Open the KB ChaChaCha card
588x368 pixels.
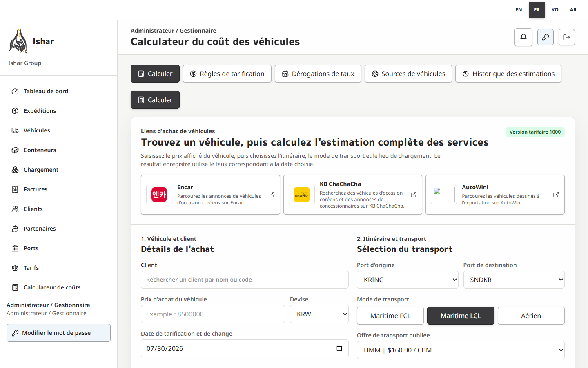[353, 195]
